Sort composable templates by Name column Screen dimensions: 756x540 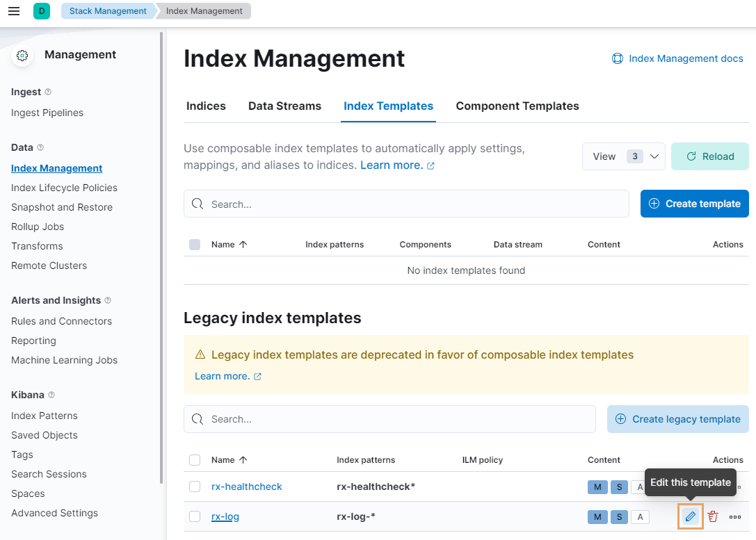pyautogui.click(x=229, y=245)
